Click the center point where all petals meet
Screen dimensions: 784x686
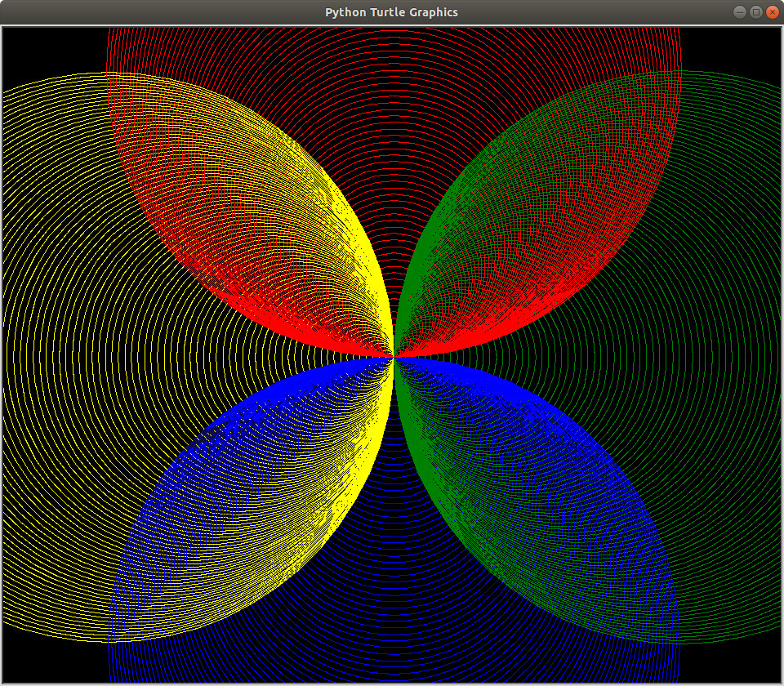pos(392,357)
